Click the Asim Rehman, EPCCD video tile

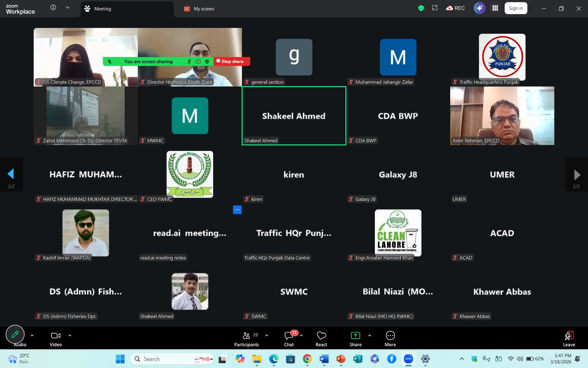pos(502,116)
